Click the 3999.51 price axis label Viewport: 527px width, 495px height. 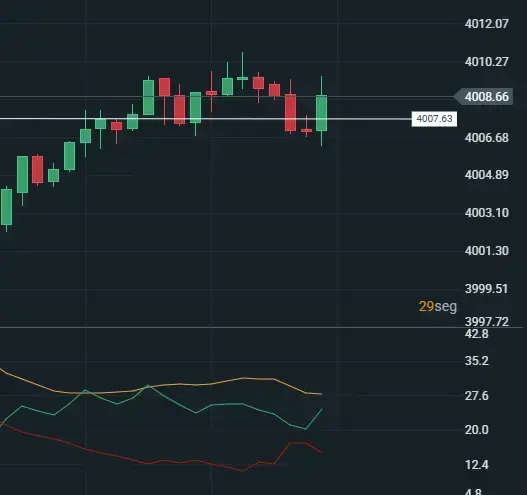(x=486, y=289)
